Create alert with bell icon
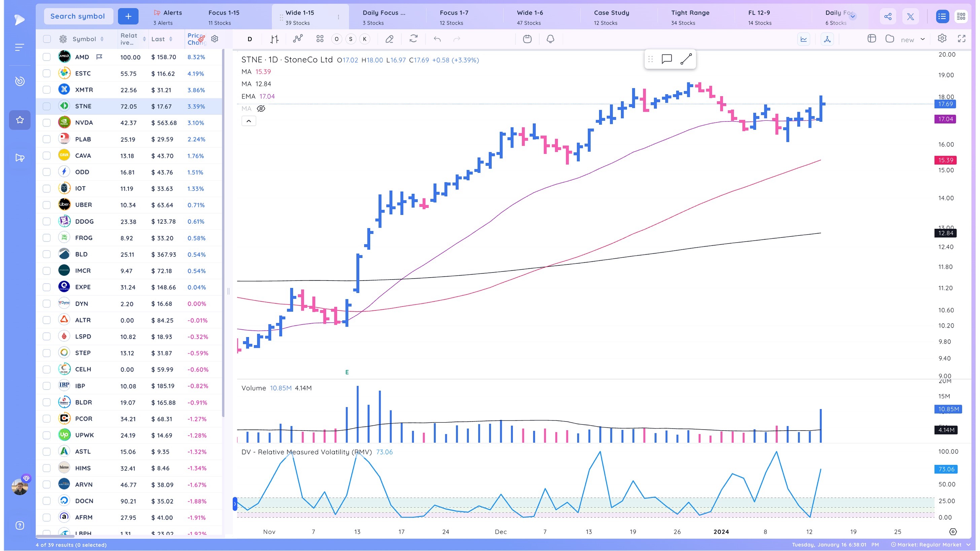980x551 pixels. 551,39
